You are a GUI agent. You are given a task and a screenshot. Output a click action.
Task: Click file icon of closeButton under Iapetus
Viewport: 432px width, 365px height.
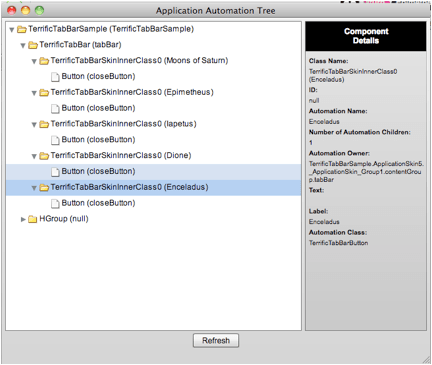[55, 140]
